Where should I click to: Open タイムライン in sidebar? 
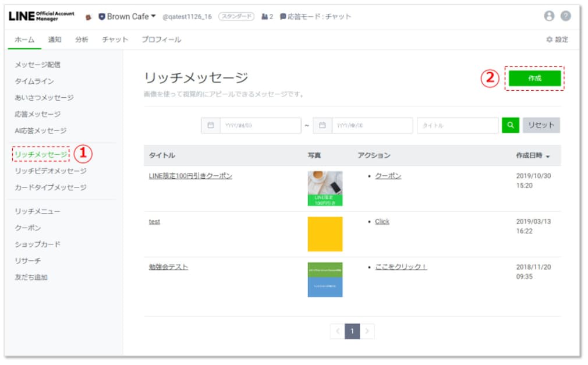tap(34, 81)
